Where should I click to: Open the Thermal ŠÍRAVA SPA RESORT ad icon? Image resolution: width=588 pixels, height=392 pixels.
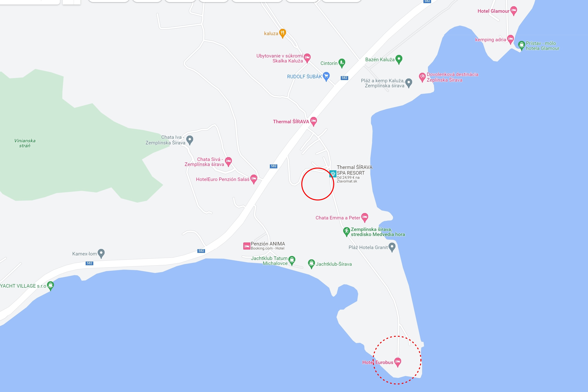(333, 174)
